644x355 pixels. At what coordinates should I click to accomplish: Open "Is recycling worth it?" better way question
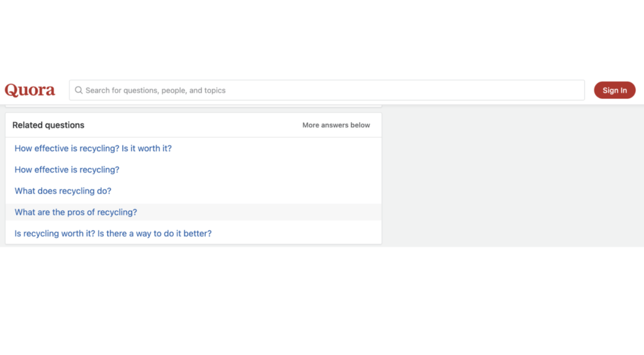click(113, 234)
